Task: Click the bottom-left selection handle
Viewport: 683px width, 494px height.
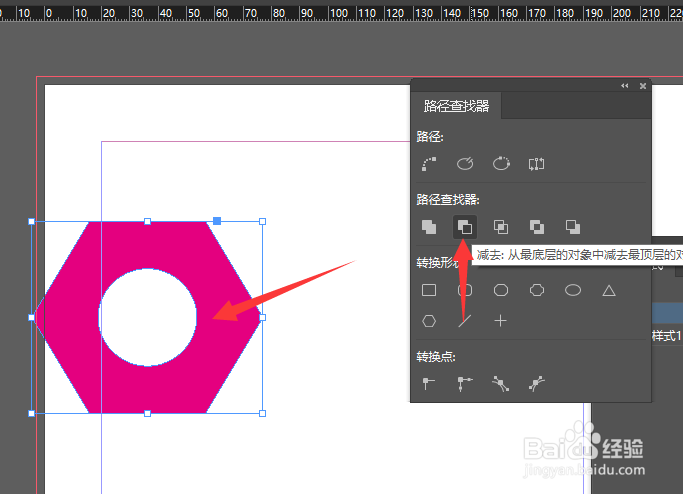Action: (x=31, y=413)
